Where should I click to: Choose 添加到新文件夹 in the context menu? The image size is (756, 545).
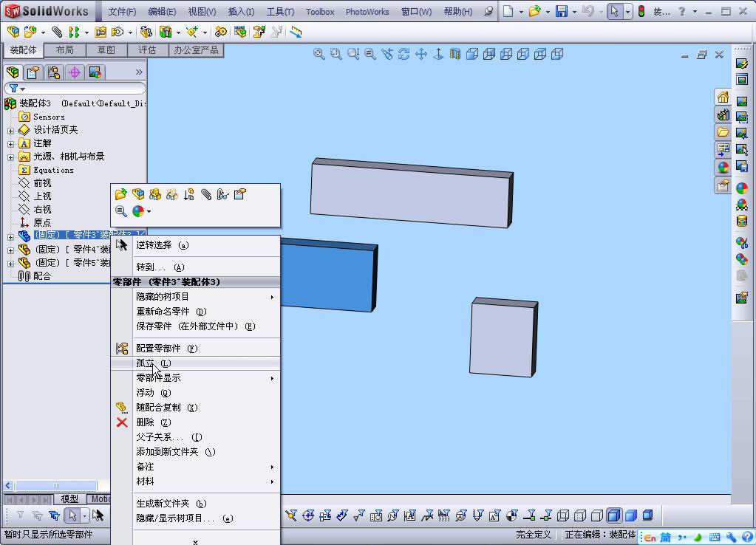(195, 452)
